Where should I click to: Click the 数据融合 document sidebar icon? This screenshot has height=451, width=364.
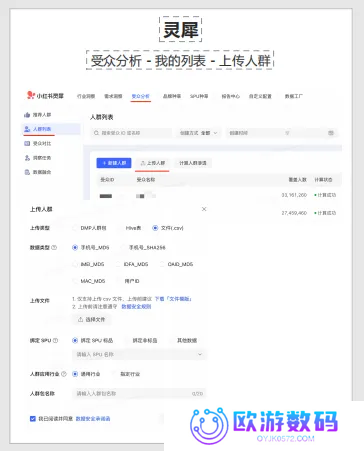pyautogui.click(x=27, y=172)
